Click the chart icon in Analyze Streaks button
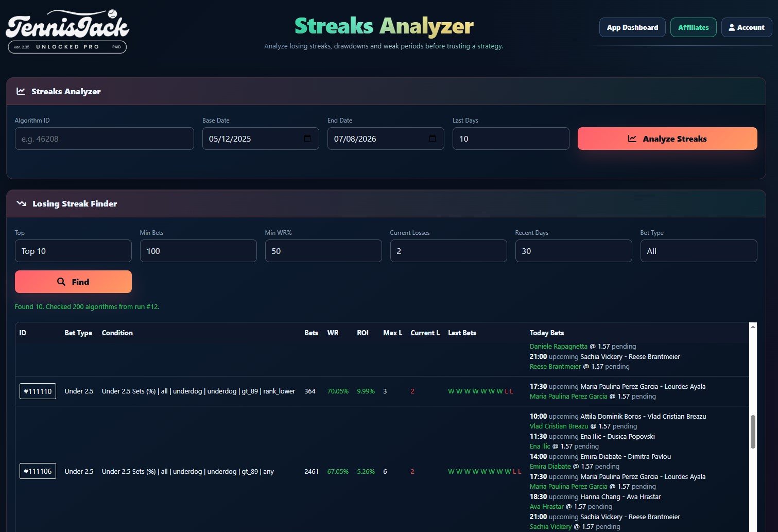The image size is (778, 532). pyautogui.click(x=632, y=139)
